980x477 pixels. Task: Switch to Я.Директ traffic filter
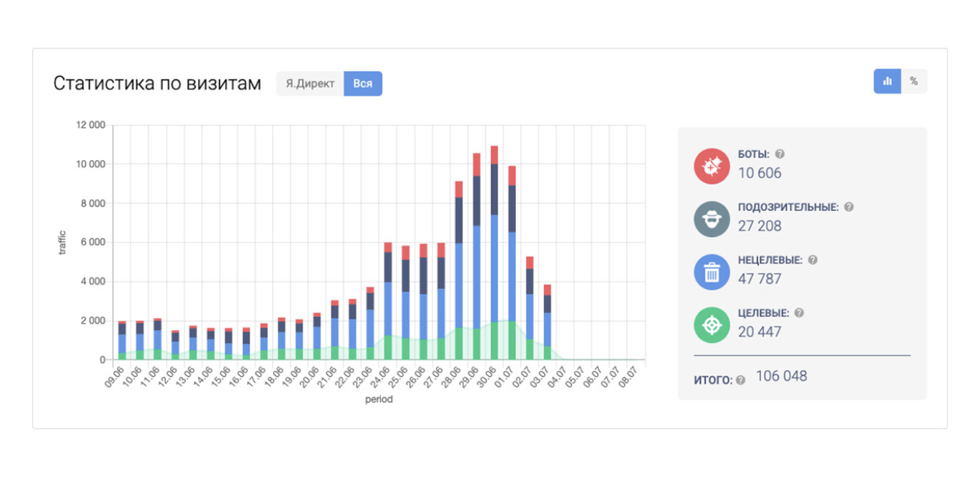(x=310, y=84)
